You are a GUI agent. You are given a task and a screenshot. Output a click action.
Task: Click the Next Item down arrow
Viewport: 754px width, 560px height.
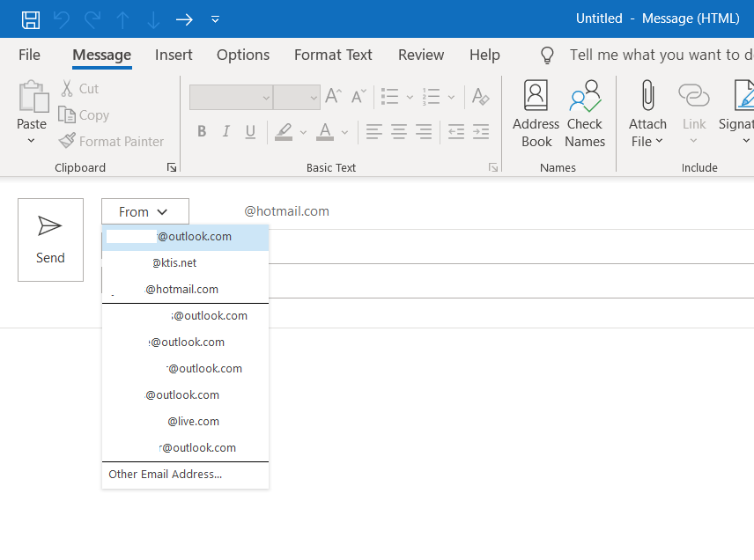153,19
